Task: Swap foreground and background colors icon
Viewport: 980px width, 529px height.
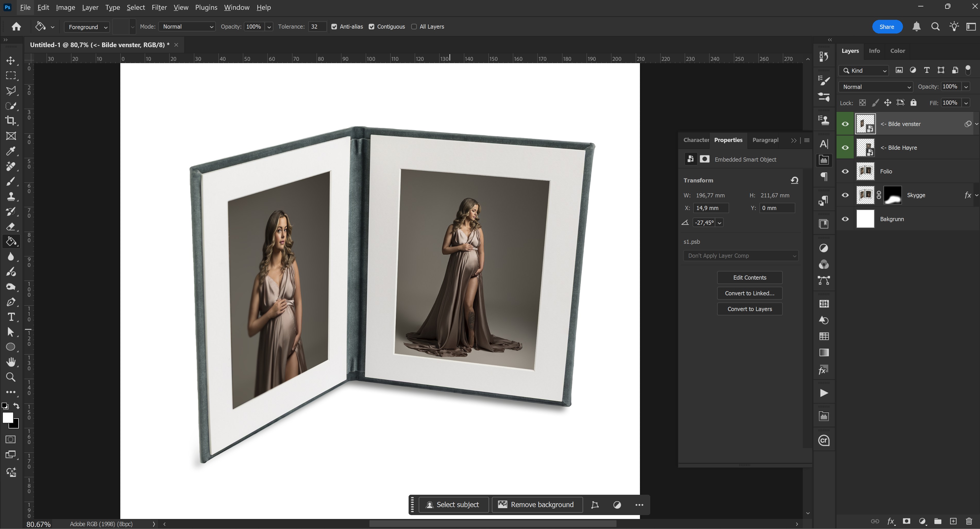Action: click(x=16, y=406)
